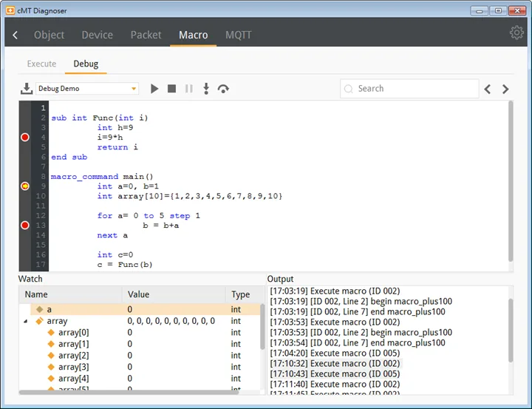
Task: Switch to the Device tab
Action: tap(98, 35)
